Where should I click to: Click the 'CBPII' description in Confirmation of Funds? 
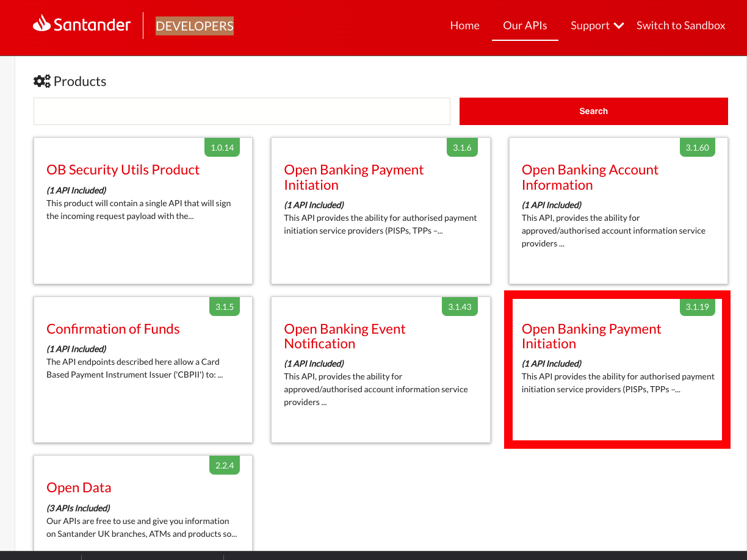pyautogui.click(x=135, y=368)
